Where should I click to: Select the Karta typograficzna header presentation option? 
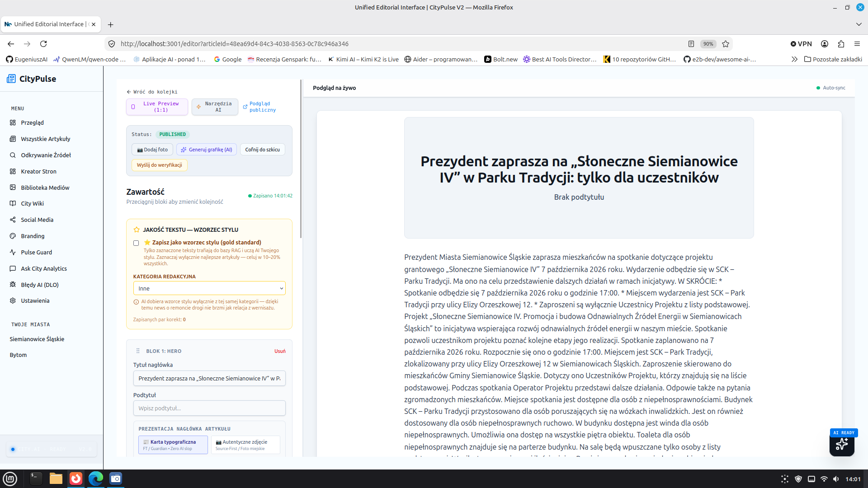pyautogui.click(x=173, y=445)
